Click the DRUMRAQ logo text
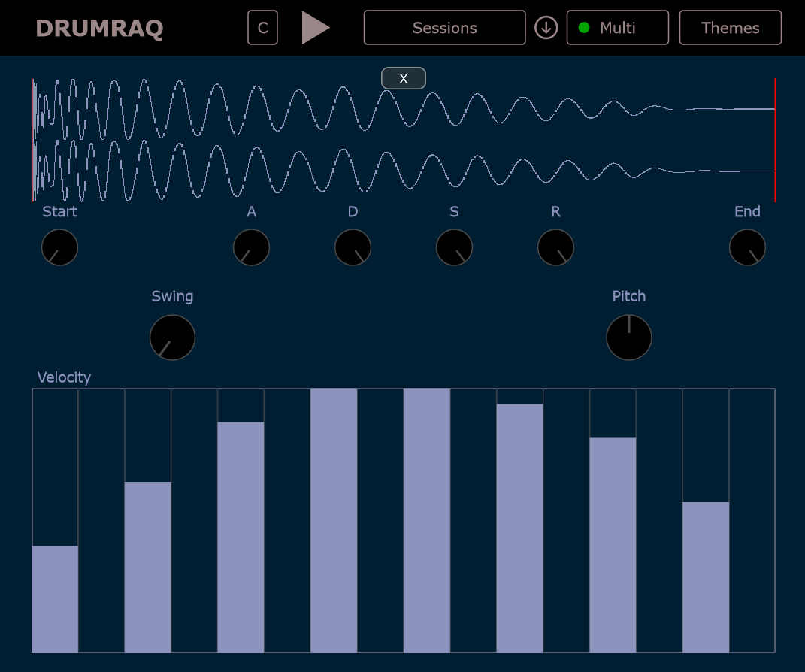The image size is (805, 672). point(100,29)
